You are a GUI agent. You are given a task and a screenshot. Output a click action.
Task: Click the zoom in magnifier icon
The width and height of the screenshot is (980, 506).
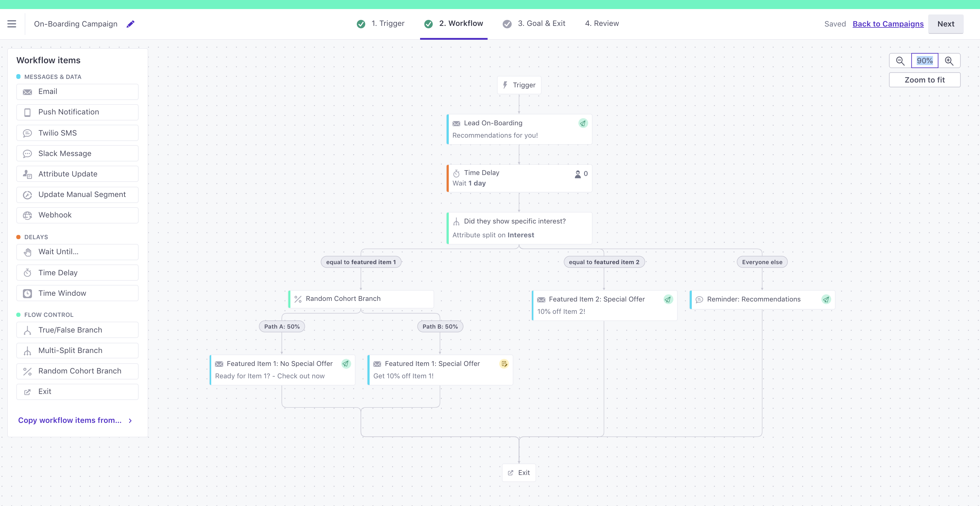click(x=949, y=61)
